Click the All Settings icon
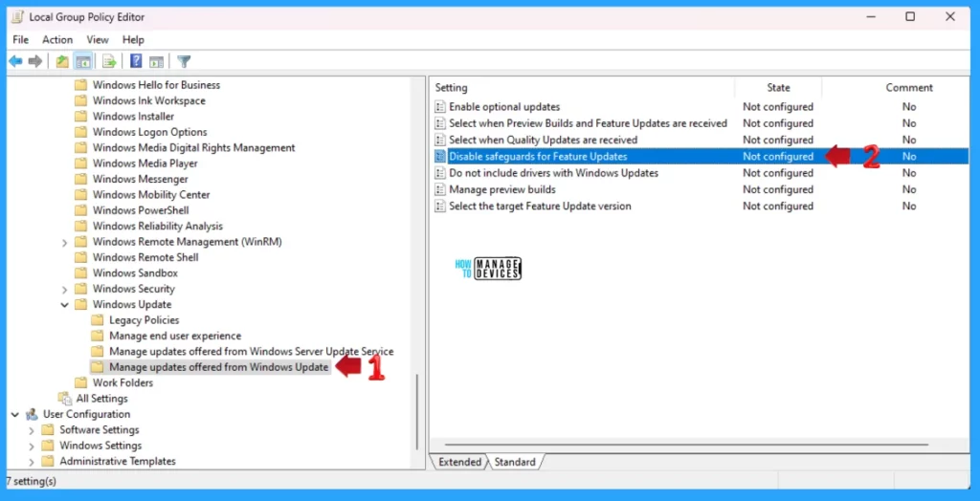Image resolution: width=980 pixels, height=501 pixels. coord(65,398)
